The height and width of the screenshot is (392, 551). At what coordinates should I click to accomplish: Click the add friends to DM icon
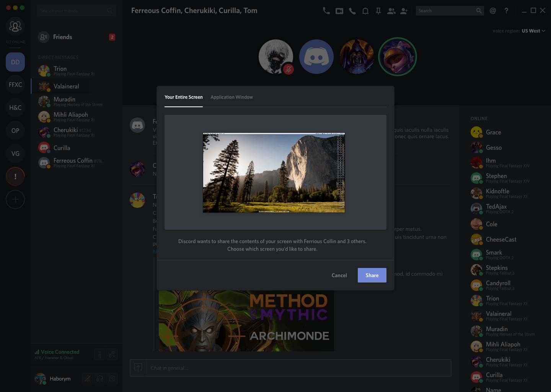pyautogui.click(x=404, y=11)
